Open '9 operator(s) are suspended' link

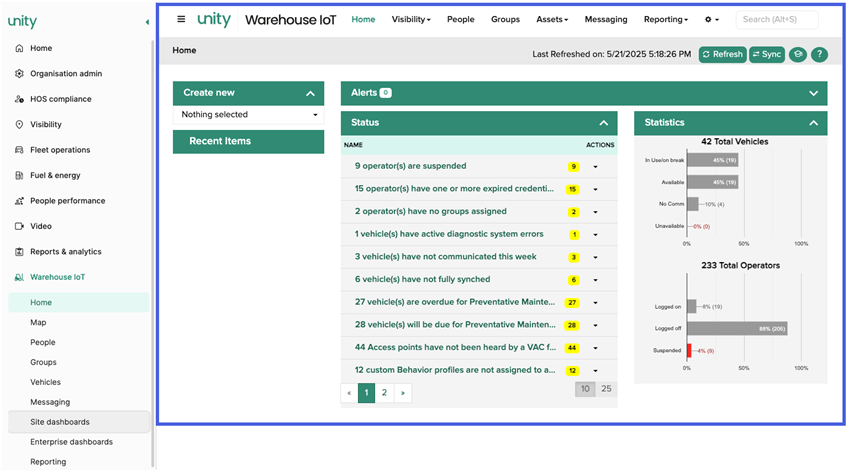pos(411,166)
